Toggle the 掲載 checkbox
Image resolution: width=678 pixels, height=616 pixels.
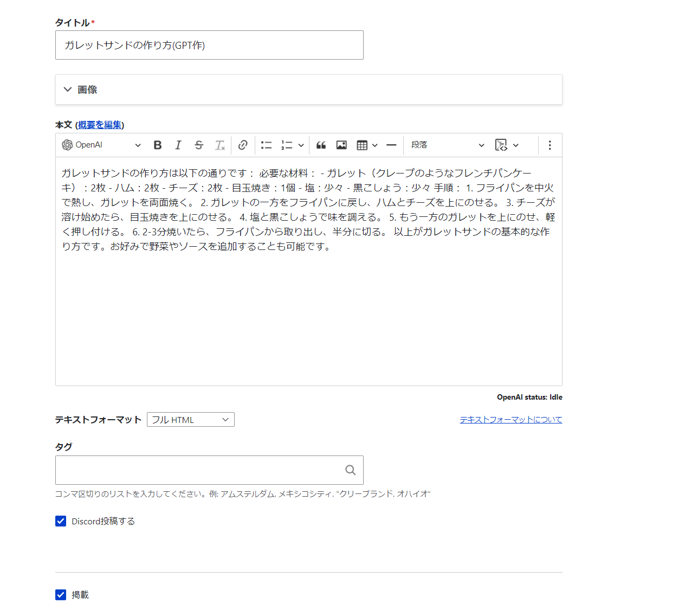click(61, 595)
